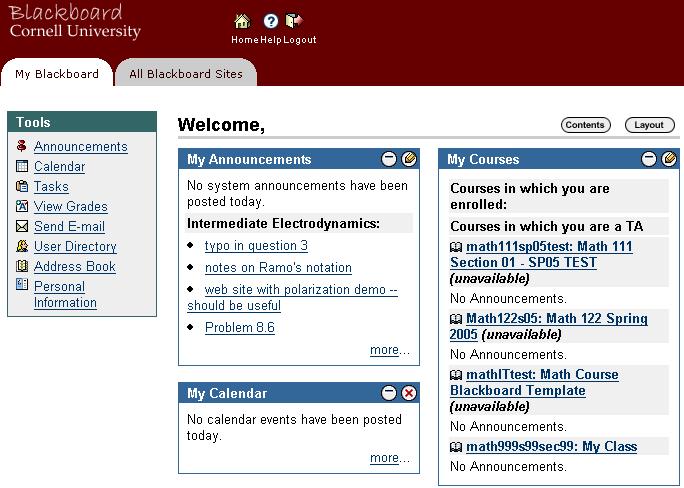This screenshot has width=684, height=488.
Task: Click 'No system announcements have been posted today.' text
Action: (x=298, y=194)
